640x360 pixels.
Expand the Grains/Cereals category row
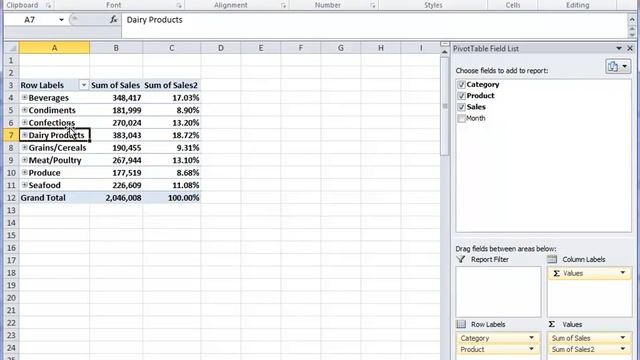point(24,147)
